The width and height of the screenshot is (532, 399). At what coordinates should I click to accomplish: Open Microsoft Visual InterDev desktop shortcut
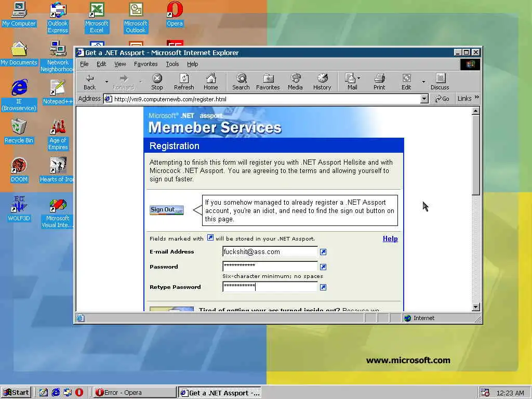click(x=57, y=212)
